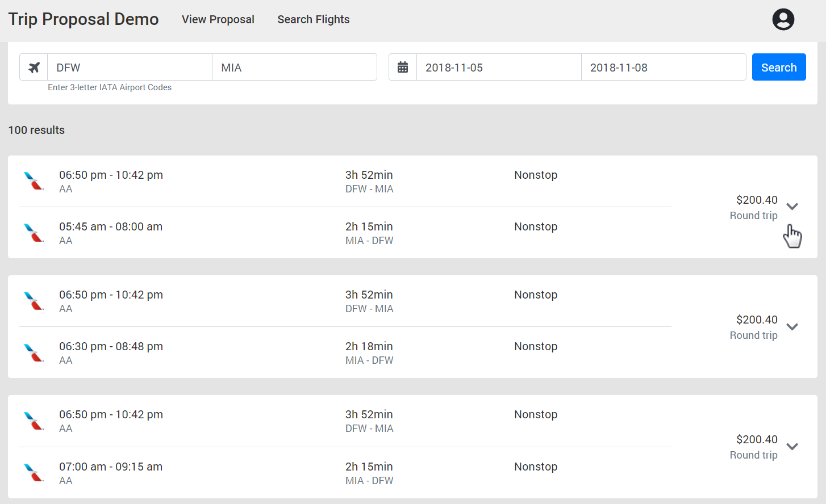Click AA logo on third result's outbound flight

[34, 421]
